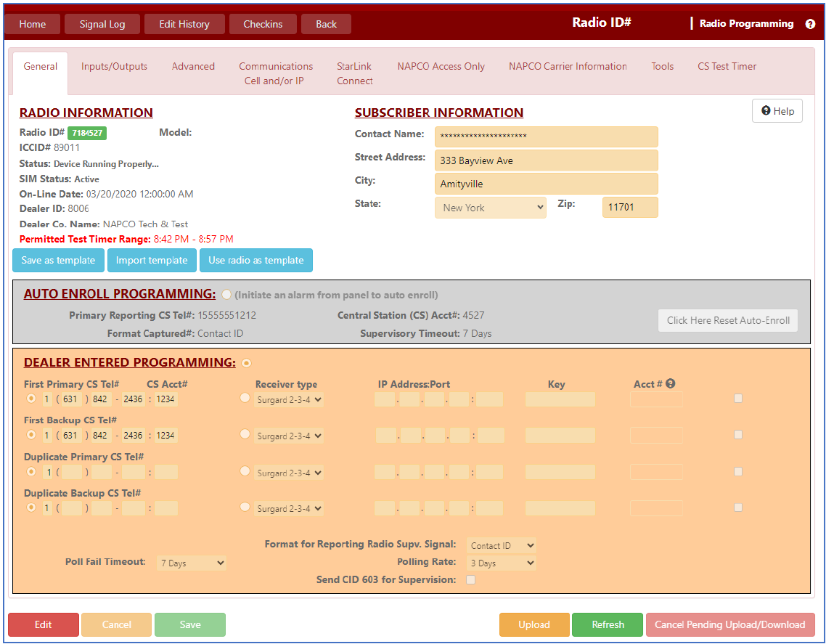Click the Acct # help question icon
The image size is (826, 644).
click(x=670, y=384)
